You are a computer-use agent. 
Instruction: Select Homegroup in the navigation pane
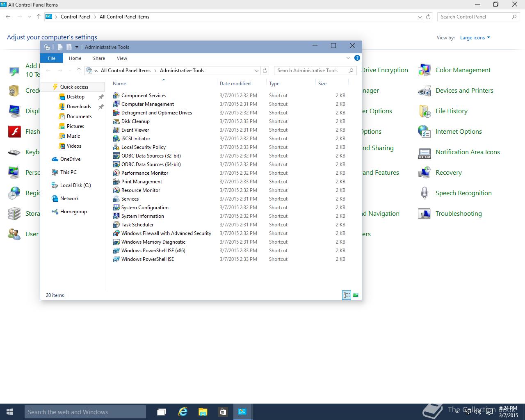[73, 212]
